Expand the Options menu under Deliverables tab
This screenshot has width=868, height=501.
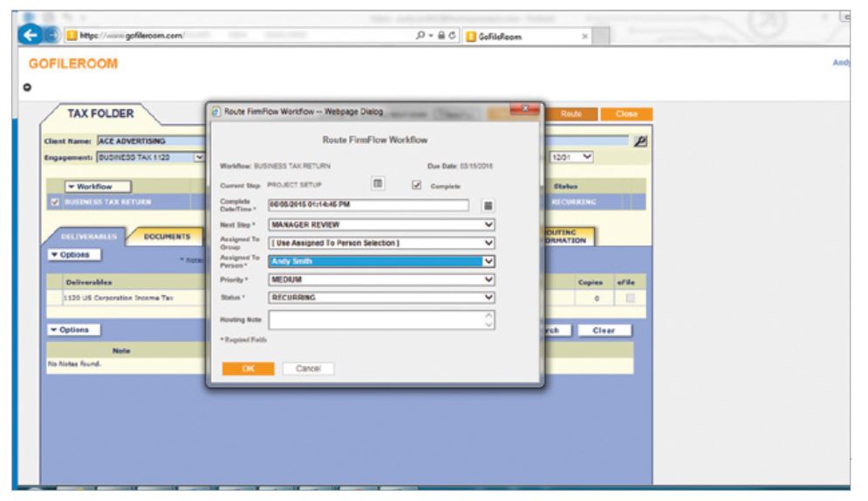point(74,255)
